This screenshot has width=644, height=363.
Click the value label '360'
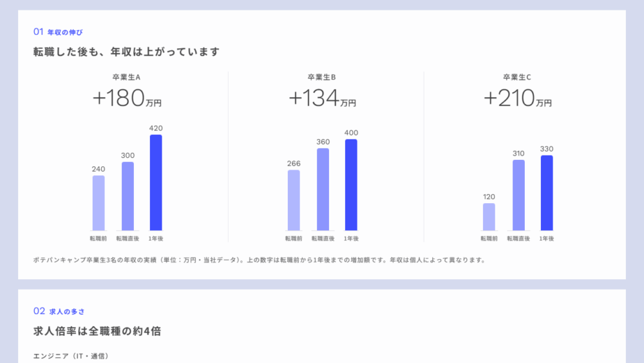(x=323, y=142)
